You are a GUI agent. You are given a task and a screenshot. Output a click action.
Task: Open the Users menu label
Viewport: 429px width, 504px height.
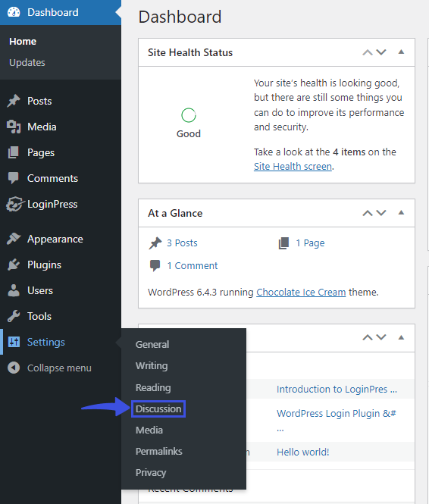click(x=40, y=290)
